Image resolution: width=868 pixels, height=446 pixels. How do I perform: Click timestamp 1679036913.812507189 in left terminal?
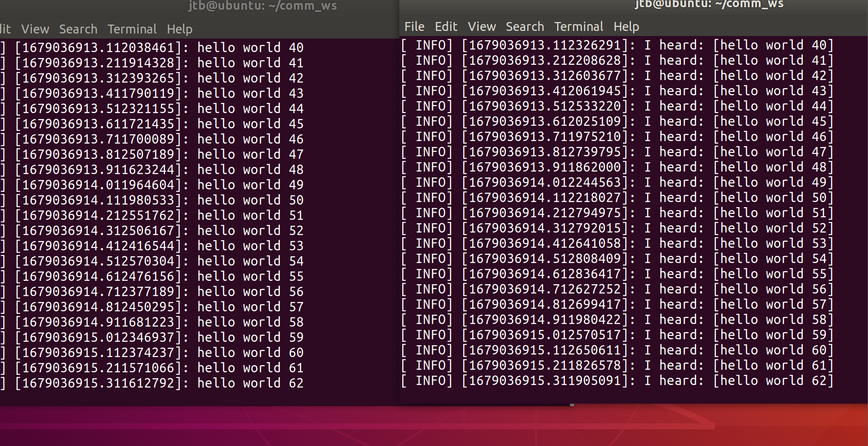point(98,154)
